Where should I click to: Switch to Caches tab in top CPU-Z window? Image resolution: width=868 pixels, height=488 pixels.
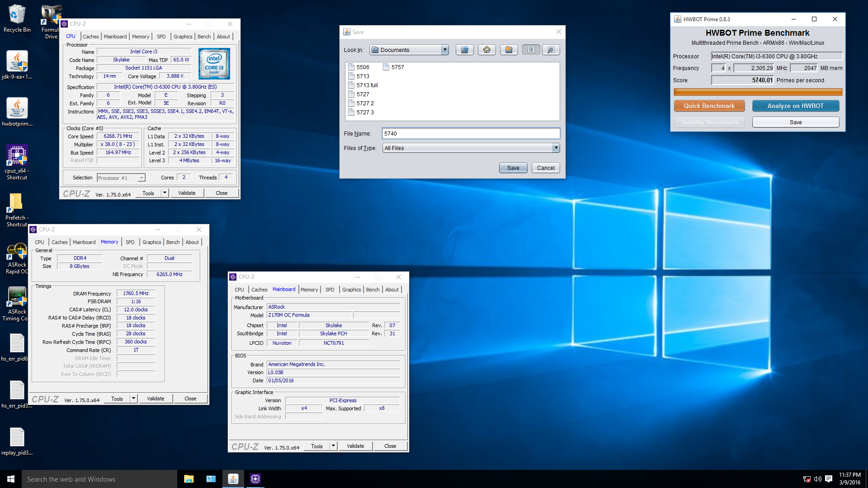tap(90, 37)
